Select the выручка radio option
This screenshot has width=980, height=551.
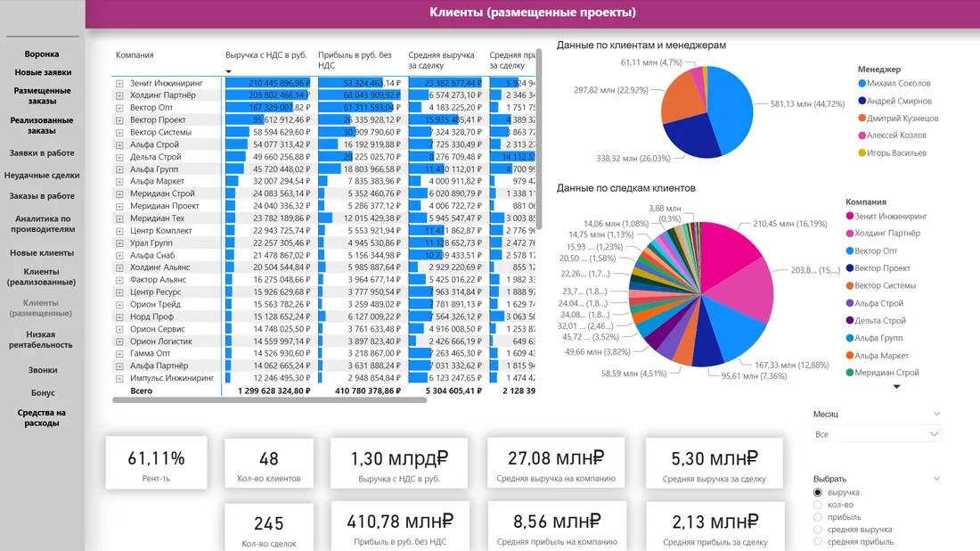pos(818,493)
